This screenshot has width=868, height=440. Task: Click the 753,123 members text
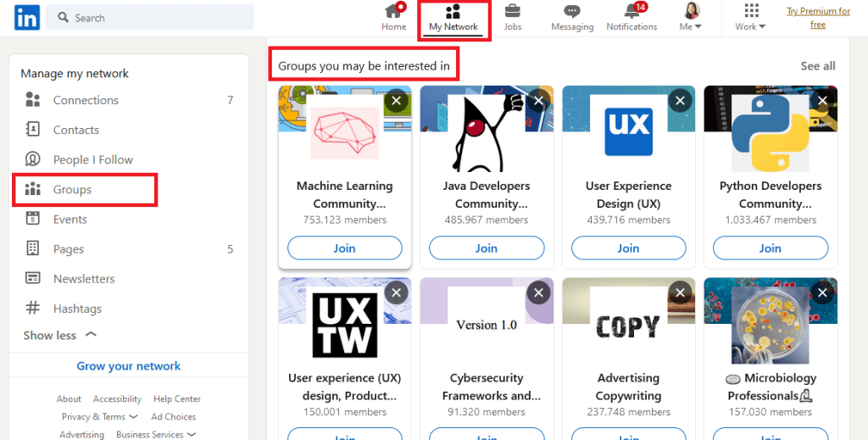(344, 220)
